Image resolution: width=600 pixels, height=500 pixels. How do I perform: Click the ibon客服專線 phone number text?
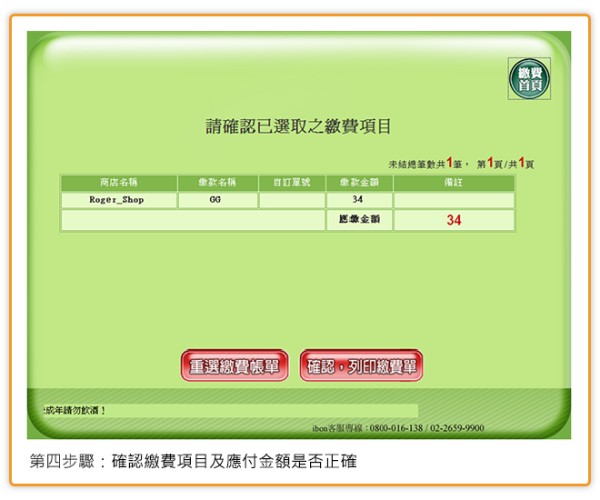pos(398,428)
